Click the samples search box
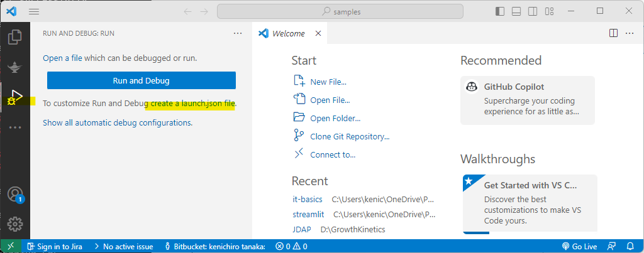The image size is (644, 253). pos(340,11)
